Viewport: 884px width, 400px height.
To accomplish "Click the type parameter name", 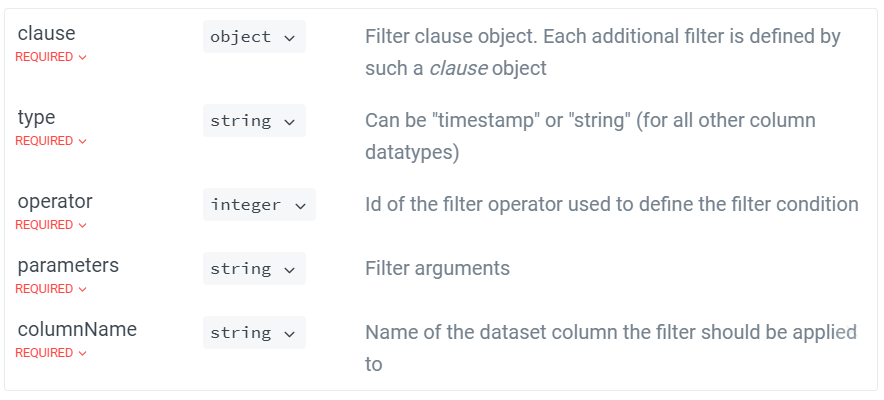I will tap(36, 117).
